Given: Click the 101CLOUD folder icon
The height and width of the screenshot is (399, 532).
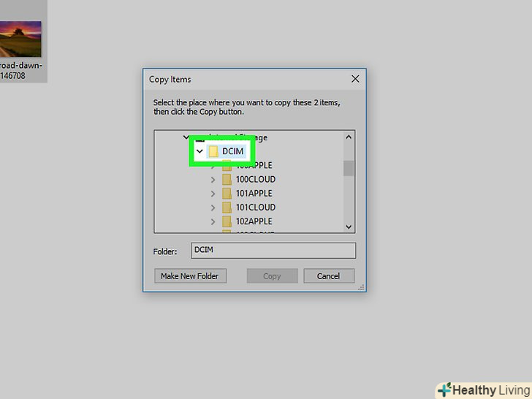Looking at the screenshot, I should click(x=227, y=208).
